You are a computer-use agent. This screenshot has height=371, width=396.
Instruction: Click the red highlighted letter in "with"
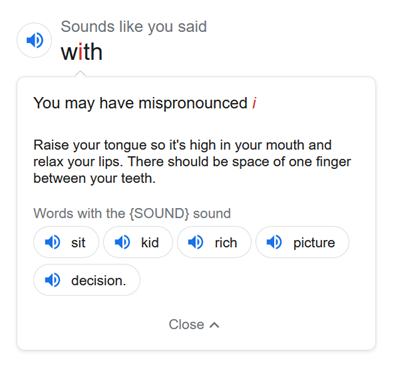point(80,52)
